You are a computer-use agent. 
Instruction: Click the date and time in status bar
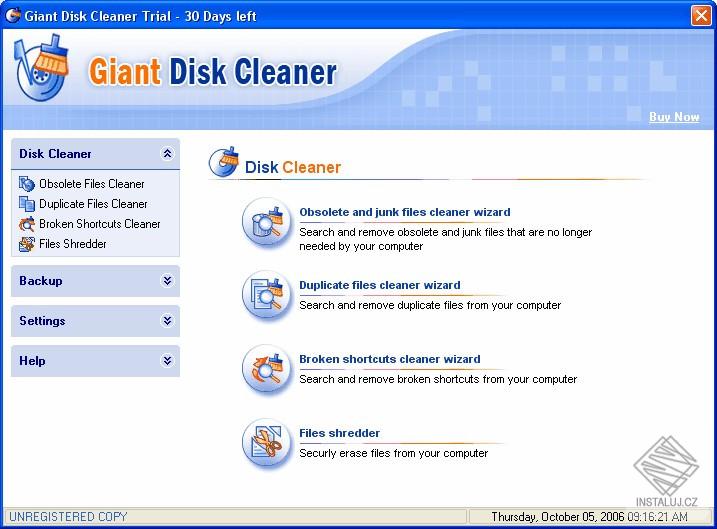tap(589, 517)
